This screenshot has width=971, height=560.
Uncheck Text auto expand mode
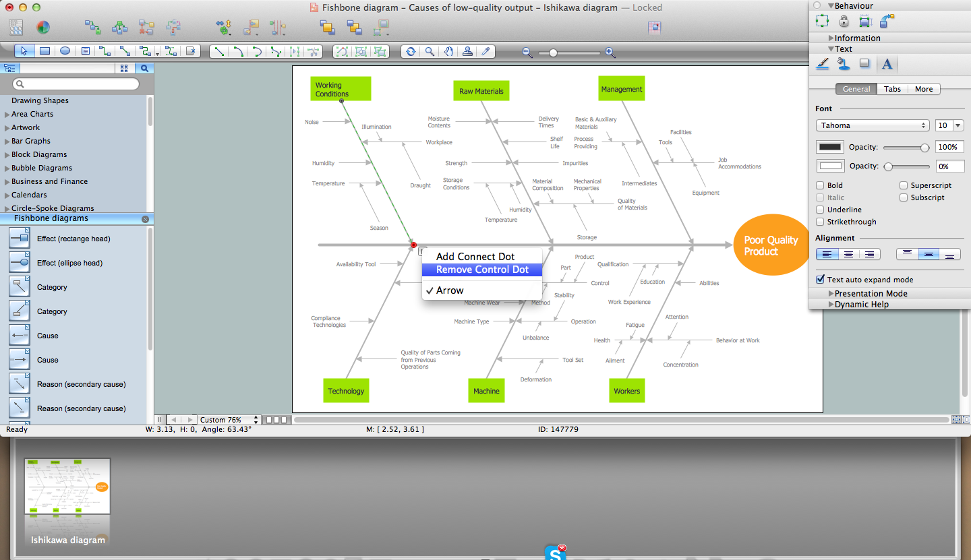[820, 280]
